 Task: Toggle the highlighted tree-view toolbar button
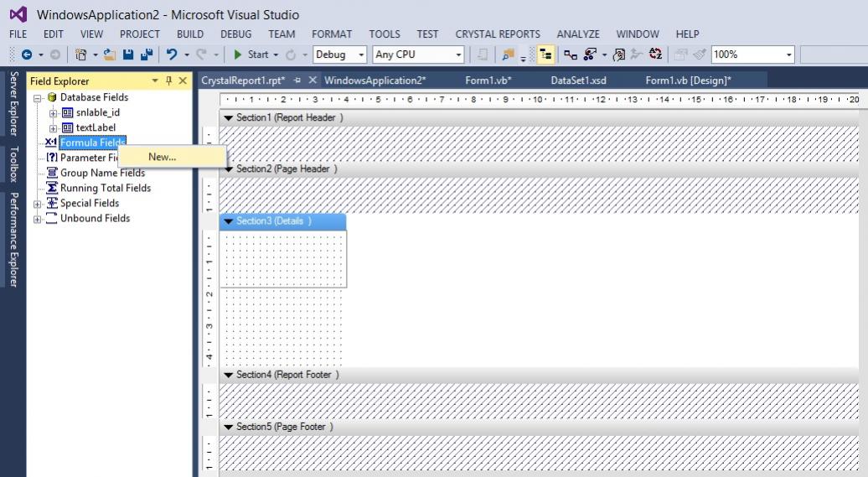(545, 54)
